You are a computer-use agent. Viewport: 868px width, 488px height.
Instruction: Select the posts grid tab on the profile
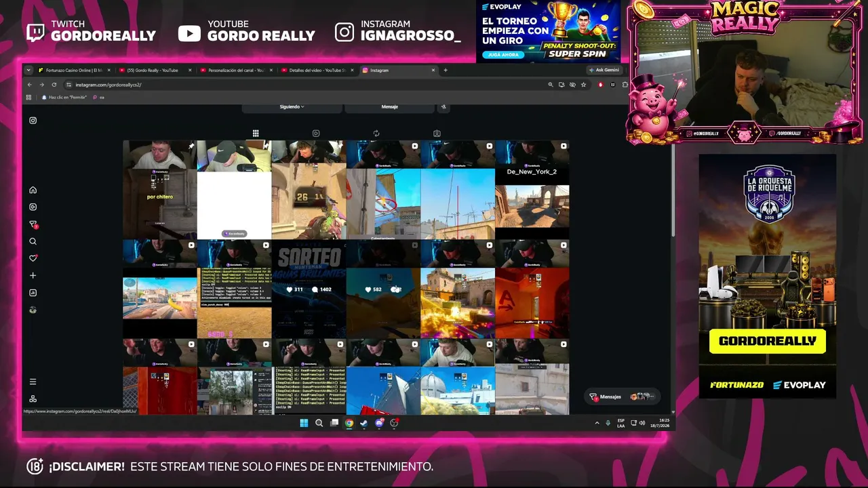256,134
